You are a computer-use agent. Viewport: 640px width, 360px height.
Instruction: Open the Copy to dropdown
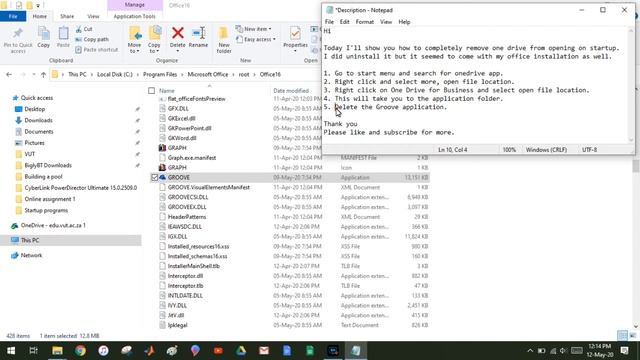154,40
